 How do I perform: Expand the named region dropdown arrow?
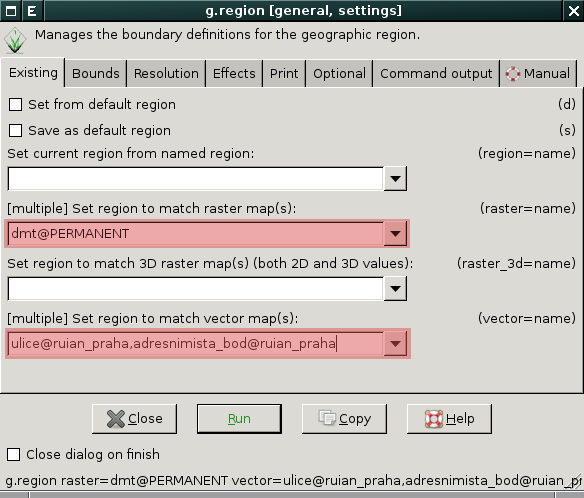395,179
